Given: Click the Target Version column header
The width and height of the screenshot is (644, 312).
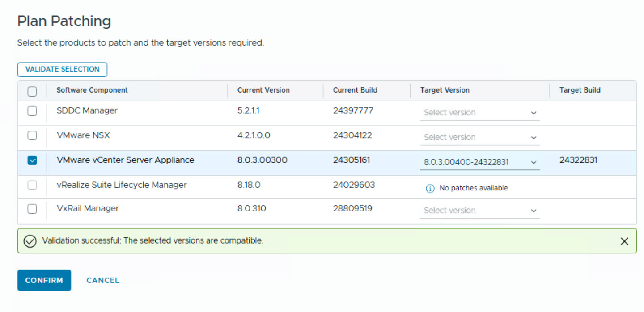Looking at the screenshot, I should (445, 90).
